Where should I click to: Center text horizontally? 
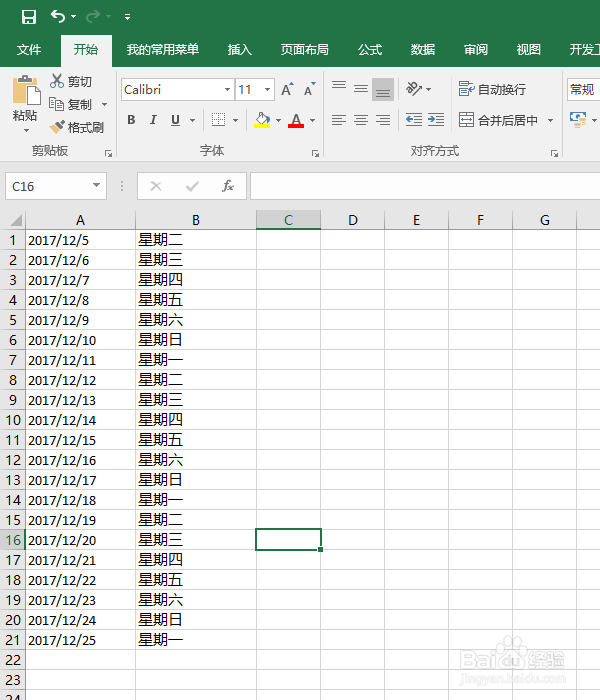(x=361, y=120)
